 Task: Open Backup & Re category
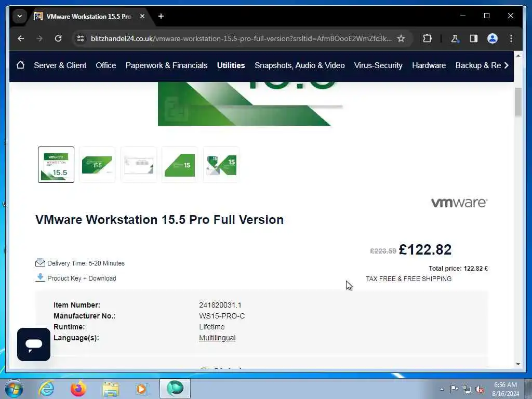click(478, 65)
